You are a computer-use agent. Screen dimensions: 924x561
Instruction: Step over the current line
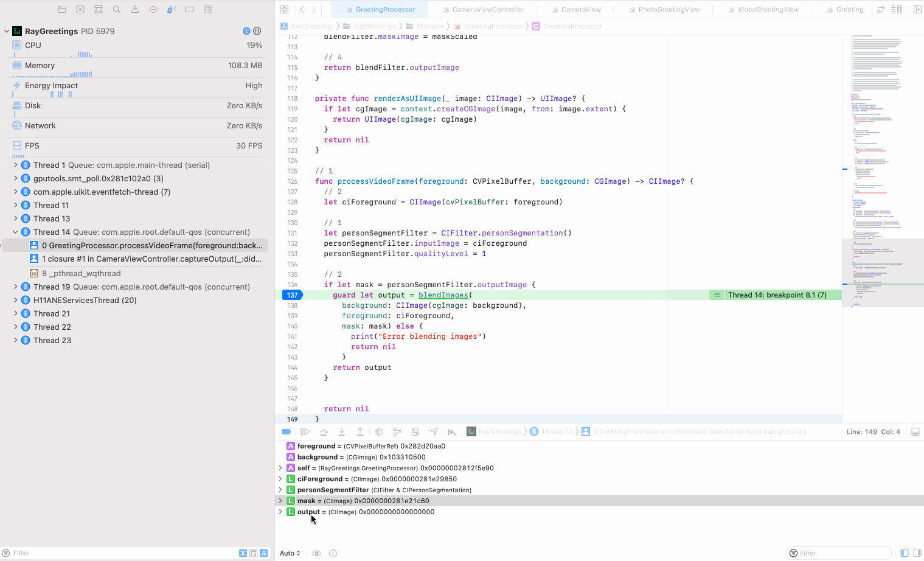[324, 432]
